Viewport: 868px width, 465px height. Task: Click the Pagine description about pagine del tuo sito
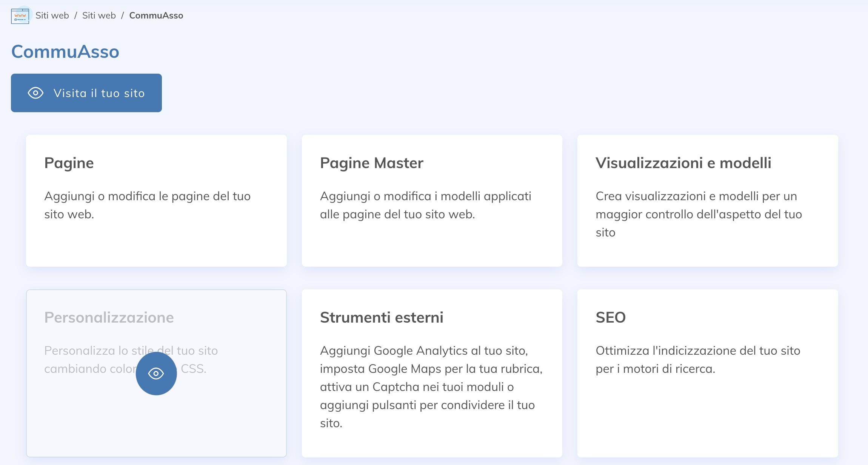[x=147, y=205]
